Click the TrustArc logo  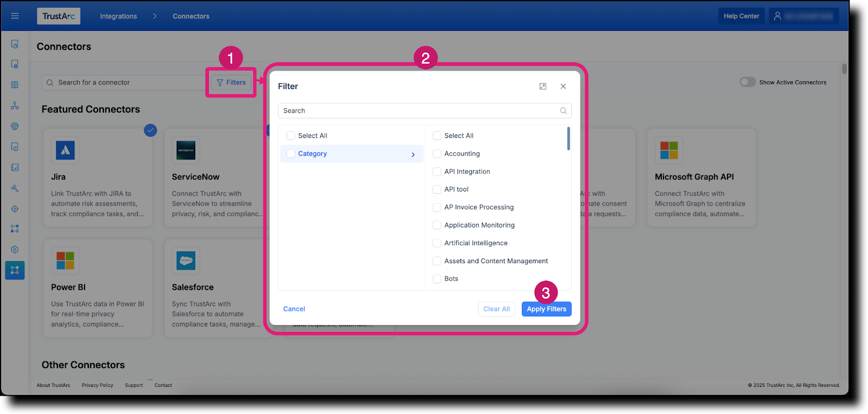coord(59,16)
